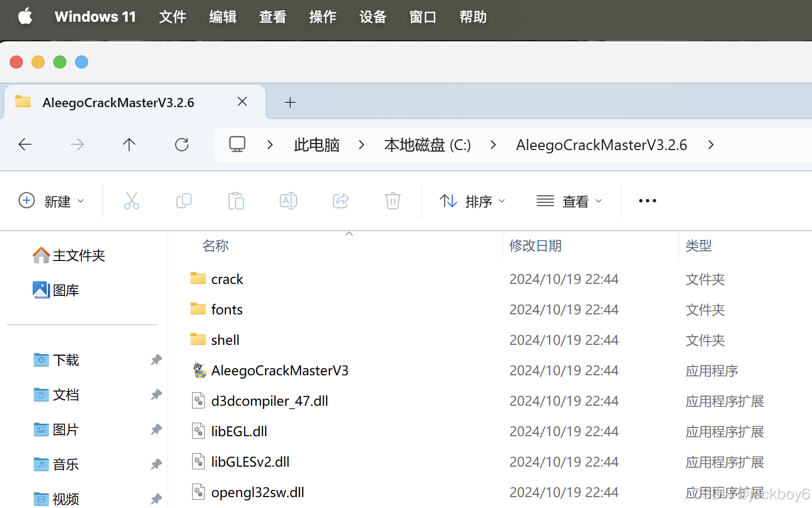Open 下载 in the sidebar
Viewport: 812px width, 508px height.
(x=56, y=360)
